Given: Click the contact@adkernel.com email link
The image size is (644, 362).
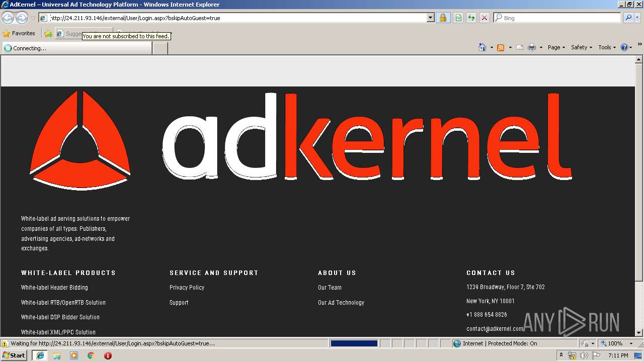Looking at the screenshot, I should [495, 329].
